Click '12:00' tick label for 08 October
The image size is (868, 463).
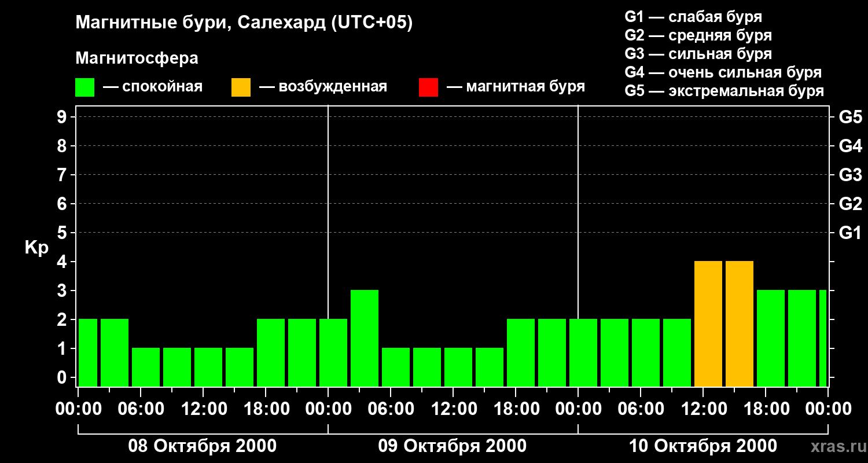203,409
